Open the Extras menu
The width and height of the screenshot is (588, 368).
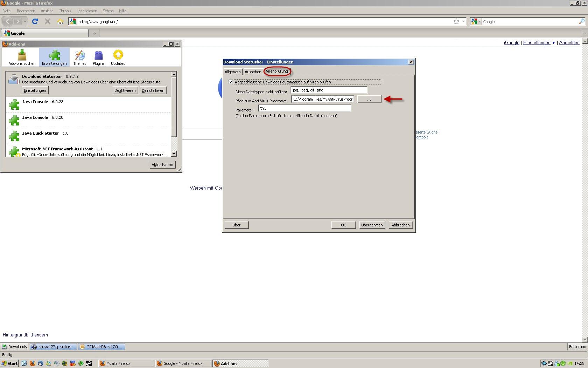[108, 11]
